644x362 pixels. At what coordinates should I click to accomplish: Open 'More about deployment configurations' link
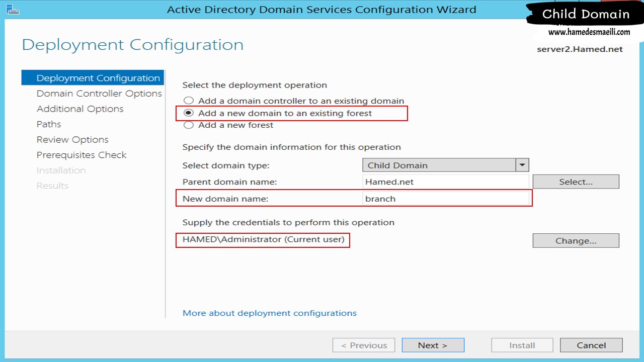(270, 313)
